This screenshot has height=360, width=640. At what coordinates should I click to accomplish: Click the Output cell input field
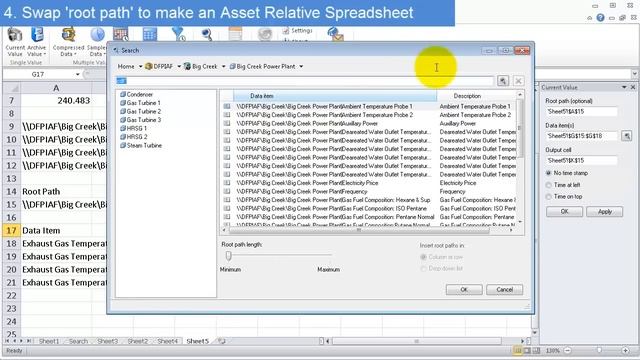[x=581, y=160]
